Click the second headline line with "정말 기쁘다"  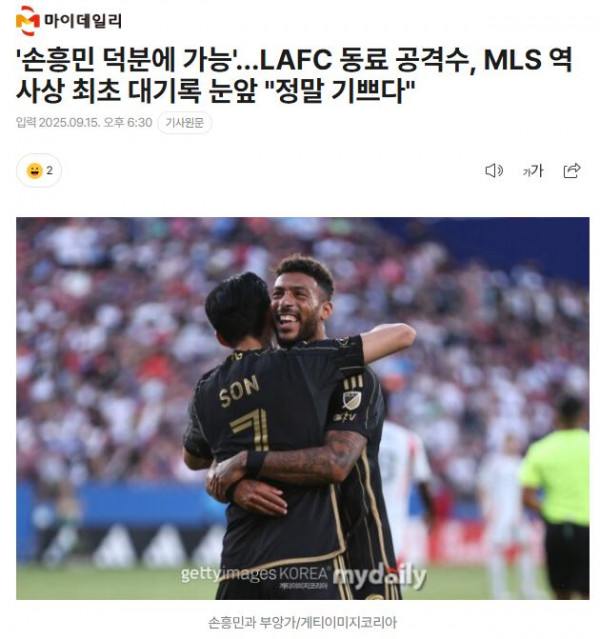pos(215,90)
